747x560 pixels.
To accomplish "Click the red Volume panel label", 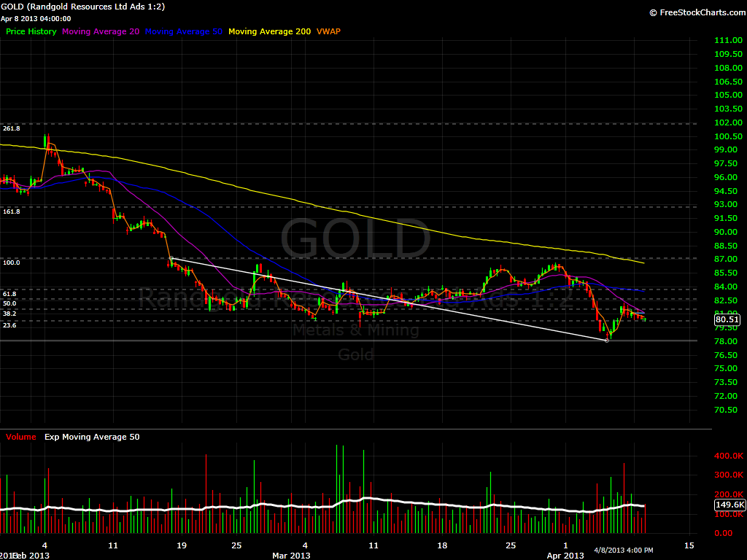I will coord(21,437).
